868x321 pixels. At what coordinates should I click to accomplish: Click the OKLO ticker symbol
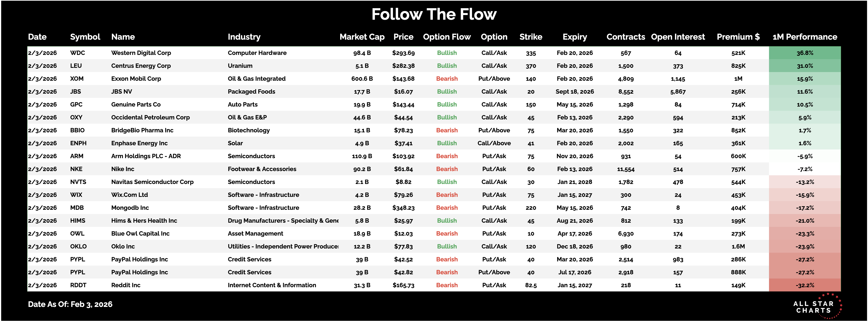pyautogui.click(x=78, y=246)
